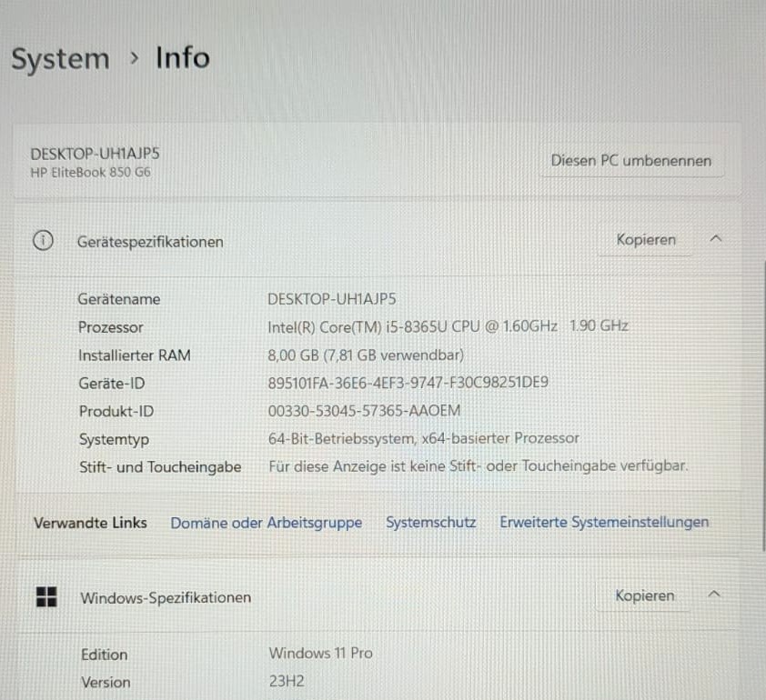Image resolution: width=766 pixels, height=700 pixels.
Task: Open the Systemschutz link
Action: pos(431,523)
